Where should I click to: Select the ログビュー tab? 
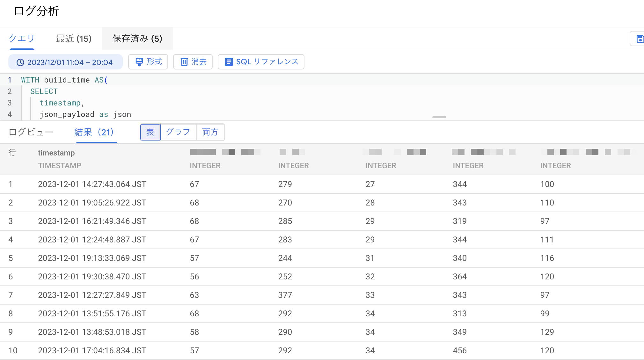coord(31,132)
